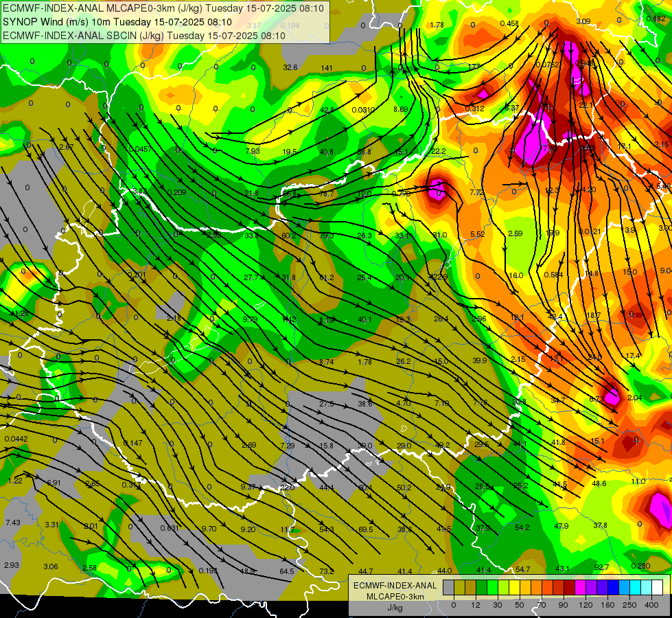Image resolution: width=672 pixels, height=618 pixels.
Task: Click the map value 3.31
Action: point(52,525)
